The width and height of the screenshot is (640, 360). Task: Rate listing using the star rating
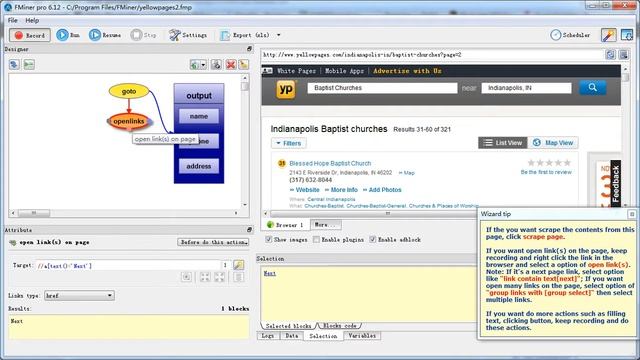tap(549, 163)
